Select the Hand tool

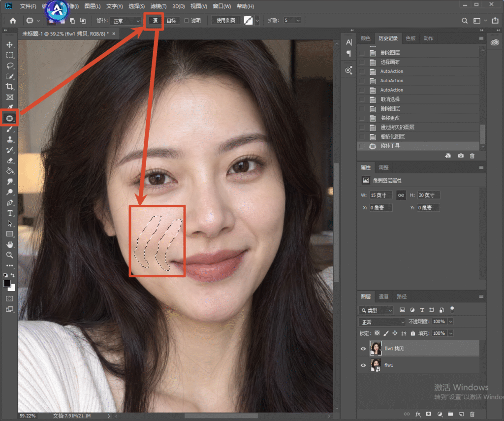10,244
